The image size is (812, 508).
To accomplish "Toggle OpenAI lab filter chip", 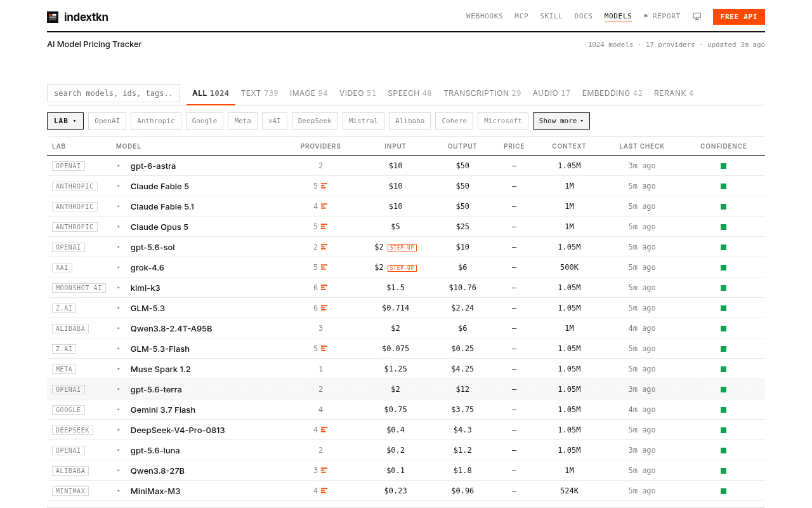I will click(107, 121).
